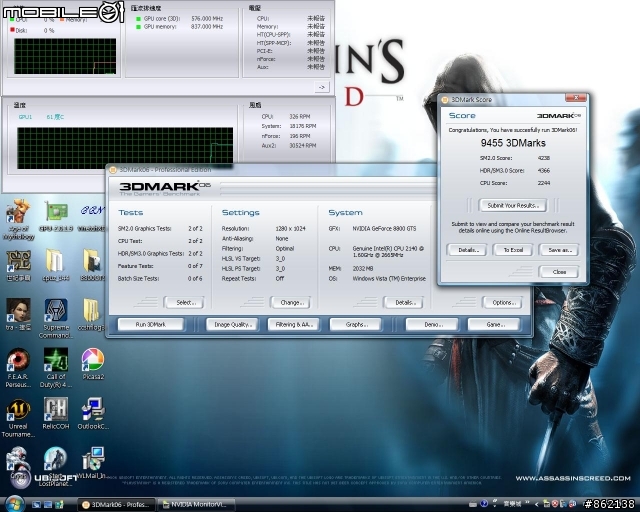Click the Game button in 3DMark06
Image resolution: width=640 pixels, height=512 pixels.
pyautogui.click(x=494, y=325)
